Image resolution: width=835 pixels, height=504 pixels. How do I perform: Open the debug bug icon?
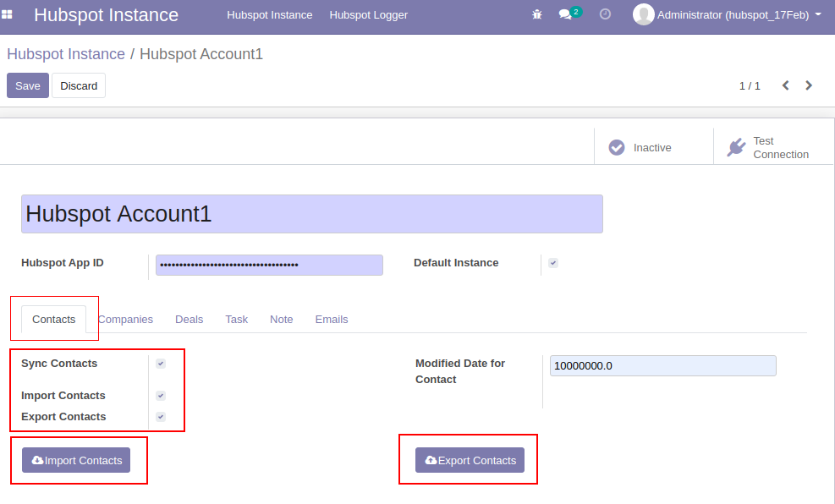[x=536, y=14]
